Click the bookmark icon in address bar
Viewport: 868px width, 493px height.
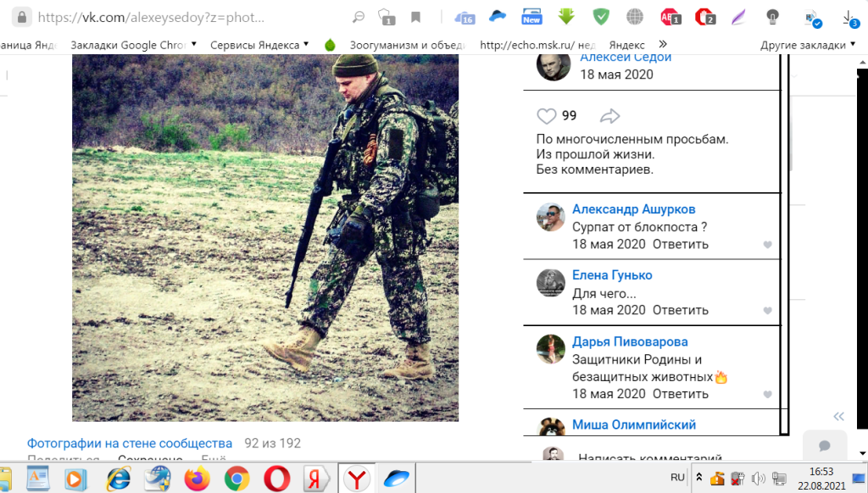click(x=415, y=17)
